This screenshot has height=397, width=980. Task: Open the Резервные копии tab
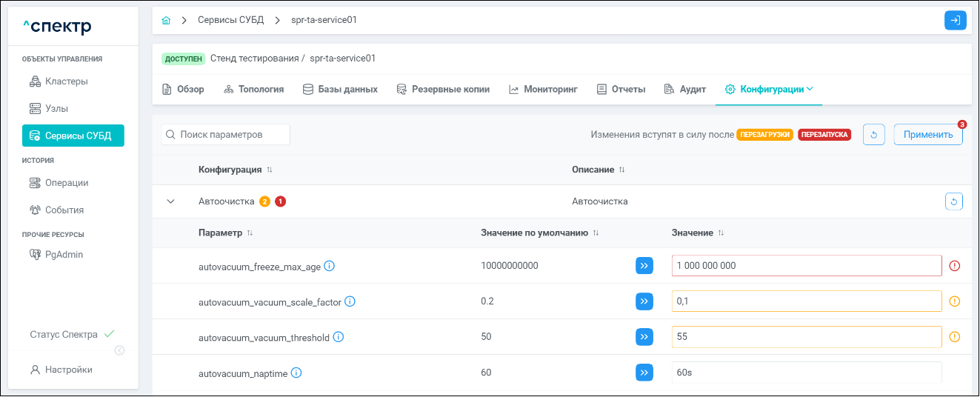tap(443, 89)
